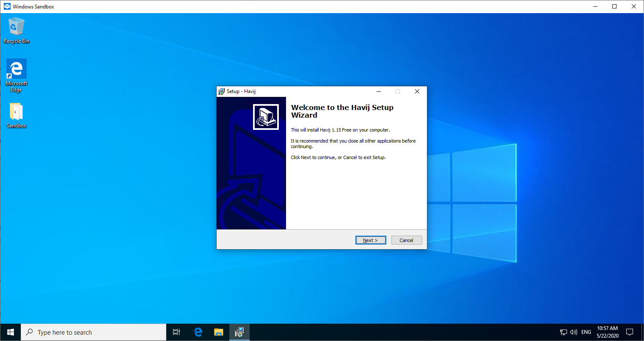Open the Recycle Bin desktop icon

coord(16,30)
